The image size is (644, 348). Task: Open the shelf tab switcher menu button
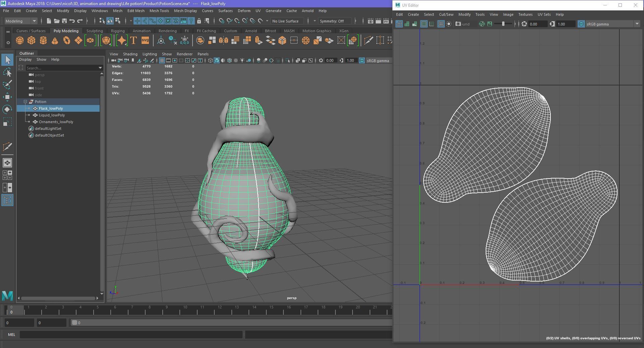pos(8,32)
